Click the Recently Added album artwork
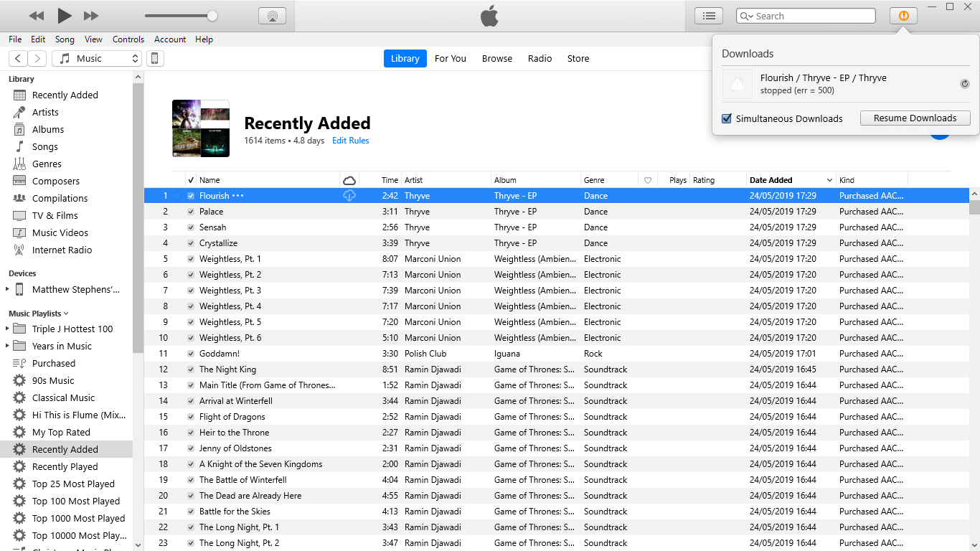 pyautogui.click(x=201, y=128)
